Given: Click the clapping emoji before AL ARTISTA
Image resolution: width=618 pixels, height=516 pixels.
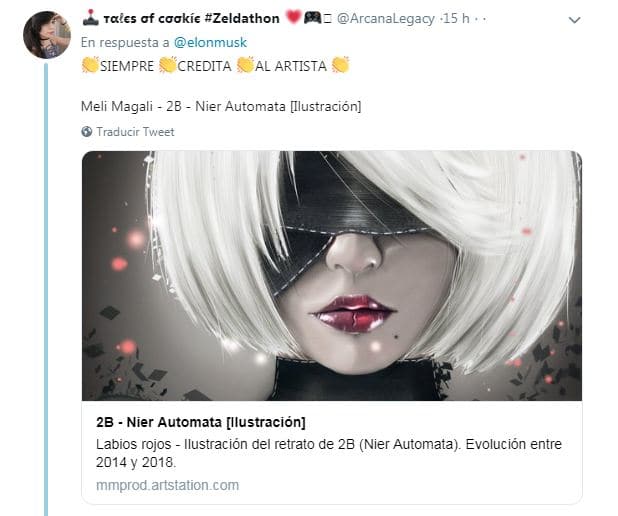Looking at the screenshot, I should coord(246,65).
